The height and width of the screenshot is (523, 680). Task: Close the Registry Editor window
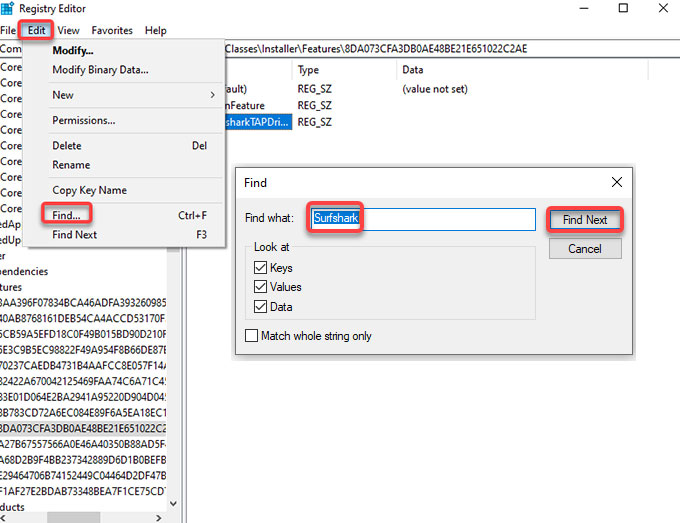coord(663,8)
